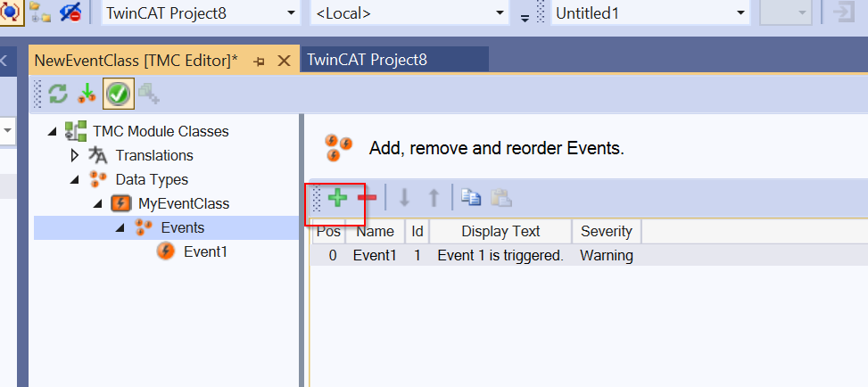Move event up with up arrow
Viewport: 868px width, 387px height.
pyautogui.click(x=434, y=198)
